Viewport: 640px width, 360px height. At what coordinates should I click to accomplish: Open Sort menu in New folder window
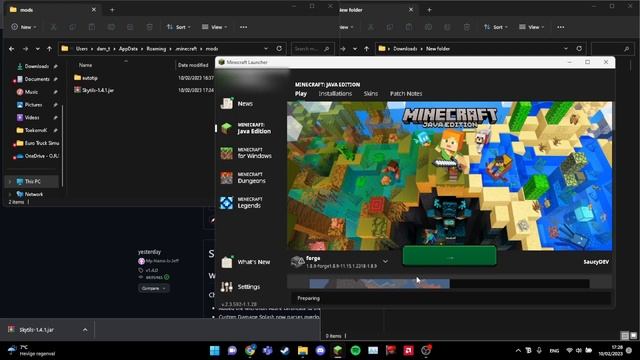coord(496,27)
